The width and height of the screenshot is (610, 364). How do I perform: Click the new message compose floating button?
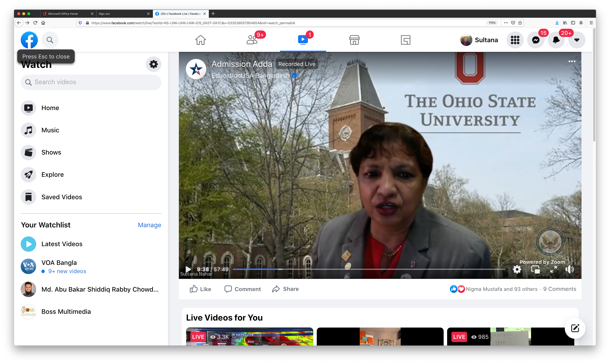[x=575, y=328]
